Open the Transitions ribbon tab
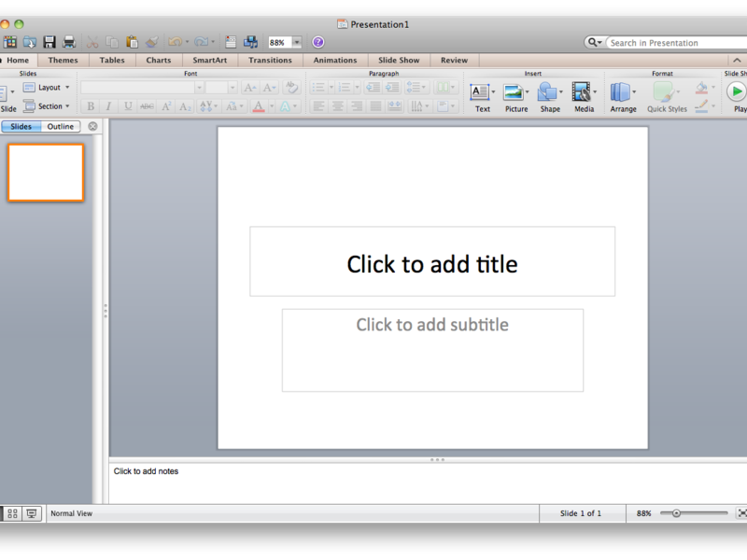Screen dimensions: 747x560 (270, 60)
